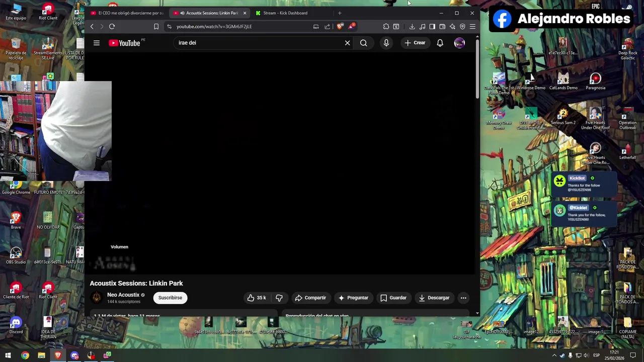Open the browser downloads arrow icon

[412, 27]
